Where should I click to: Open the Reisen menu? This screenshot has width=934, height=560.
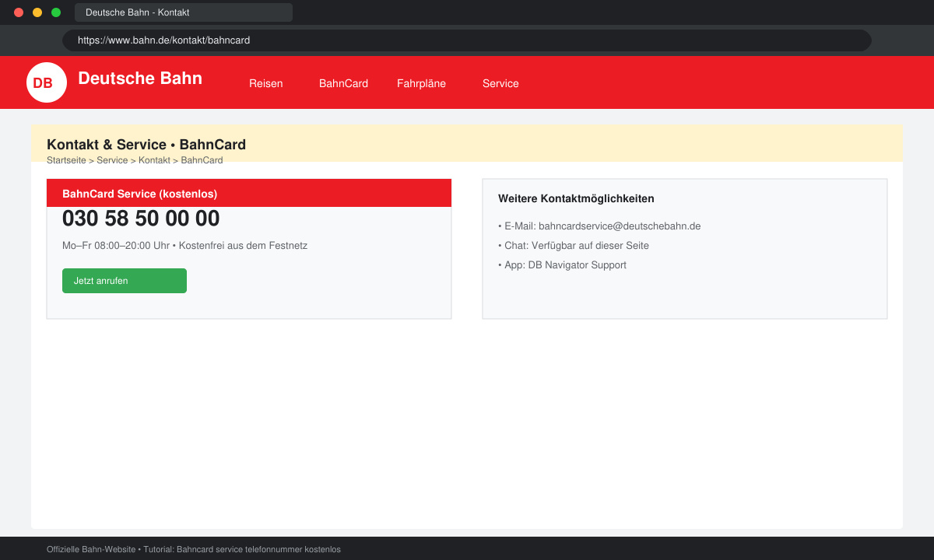click(266, 83)
